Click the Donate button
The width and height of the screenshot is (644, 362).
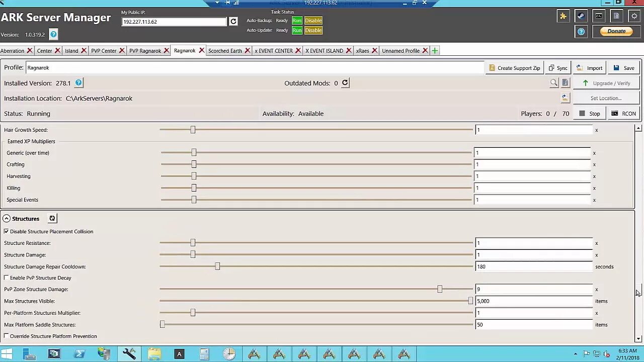pyautogui.click(x=616, y=31)
